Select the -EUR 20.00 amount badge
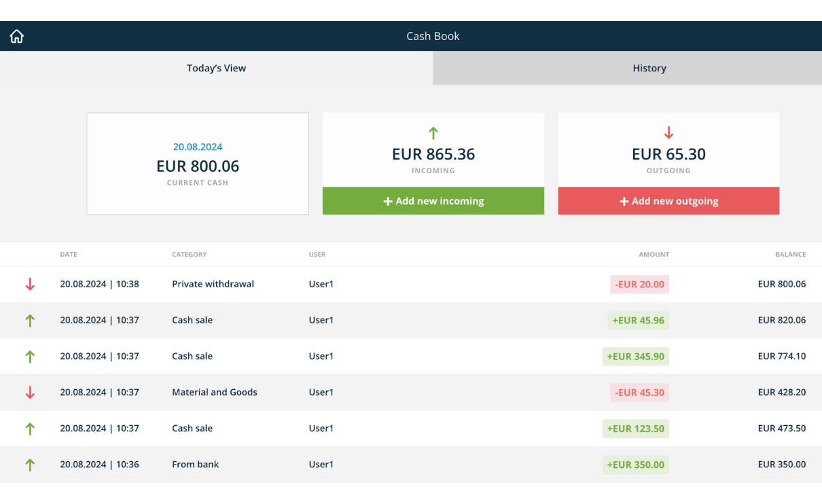The height and width of the screenshot is (504, 822). (x=638, y=284)
